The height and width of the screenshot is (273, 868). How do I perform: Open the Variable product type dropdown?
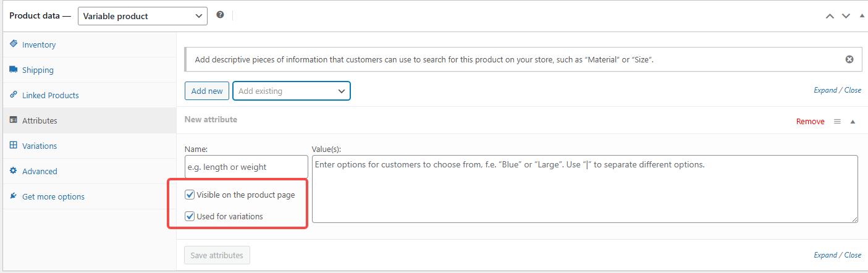pyautogui.click(x=142, y=16)
